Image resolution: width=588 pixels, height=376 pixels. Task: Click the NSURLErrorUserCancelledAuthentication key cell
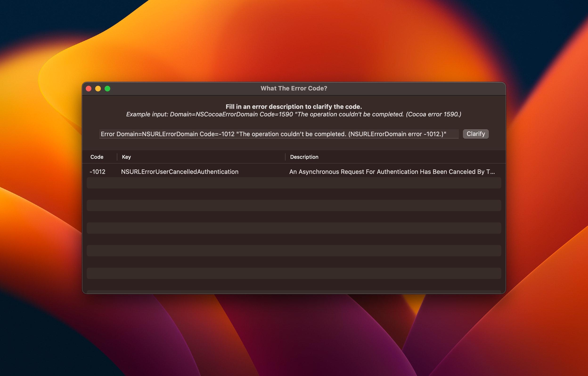click(x=180, y=172)
